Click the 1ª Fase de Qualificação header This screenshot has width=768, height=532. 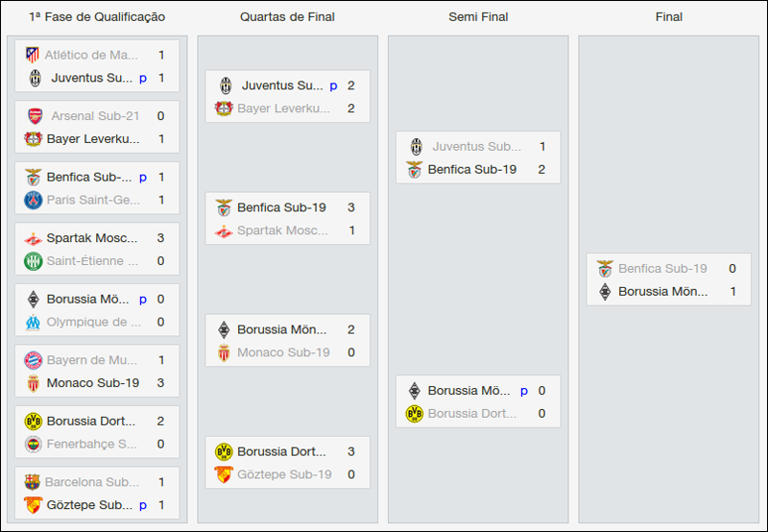point(97,17)
